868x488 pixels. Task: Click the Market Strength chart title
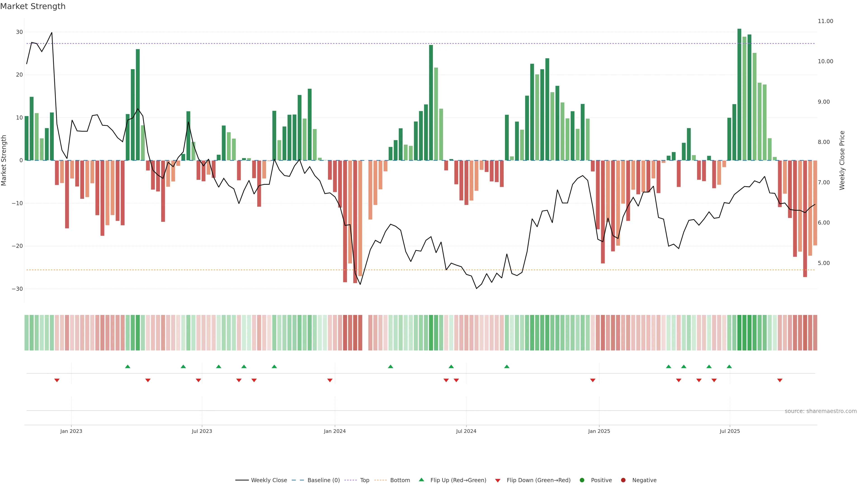[33, 6]
